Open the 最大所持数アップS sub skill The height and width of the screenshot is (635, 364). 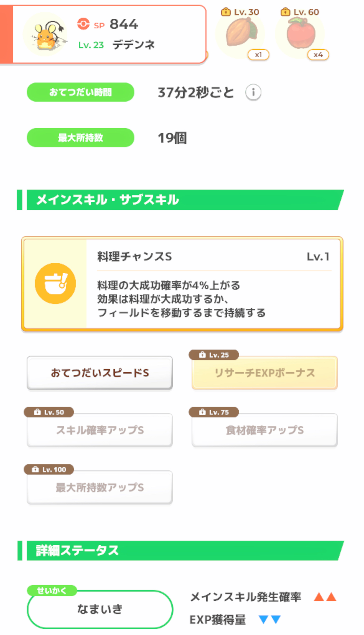click(x=100, y=487)
